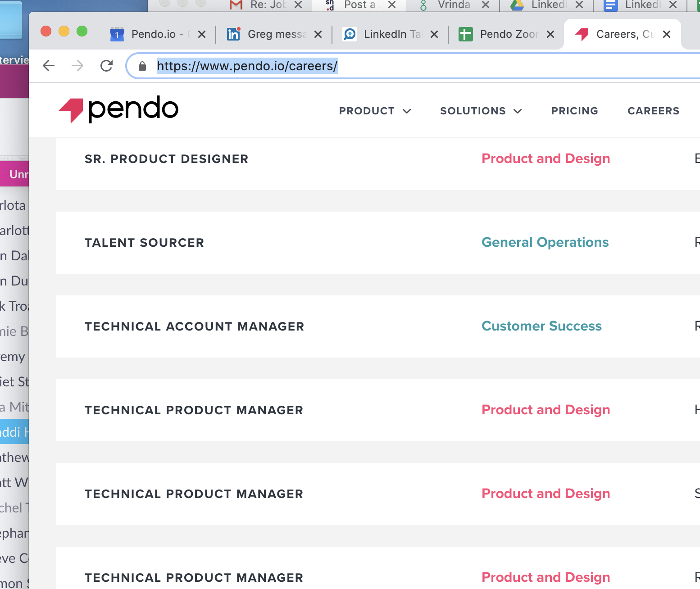
Task: Open the Careers nav link
Action: pos(653,111)
